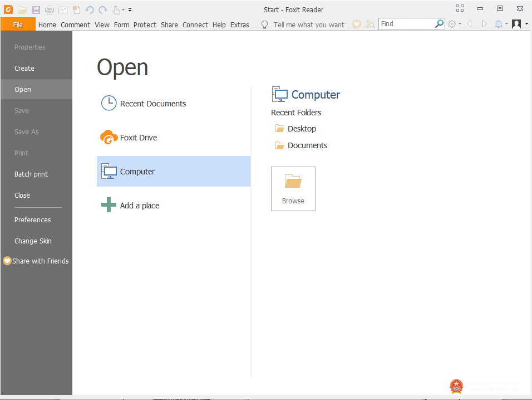Screen dimensions: 532x400
Task: Click the next search result arrow
Action: coord(485,24)
